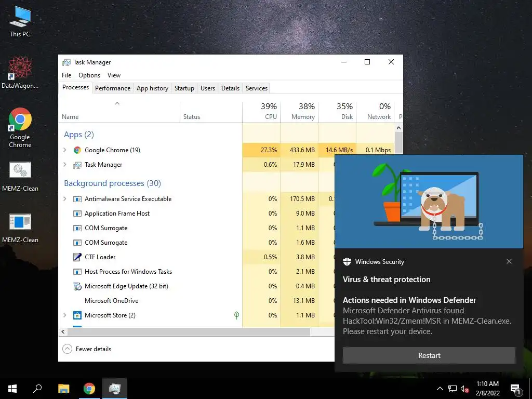Click the network status tray icon
The width and height of the screenshot is (532, 399).
coord(453,389)
